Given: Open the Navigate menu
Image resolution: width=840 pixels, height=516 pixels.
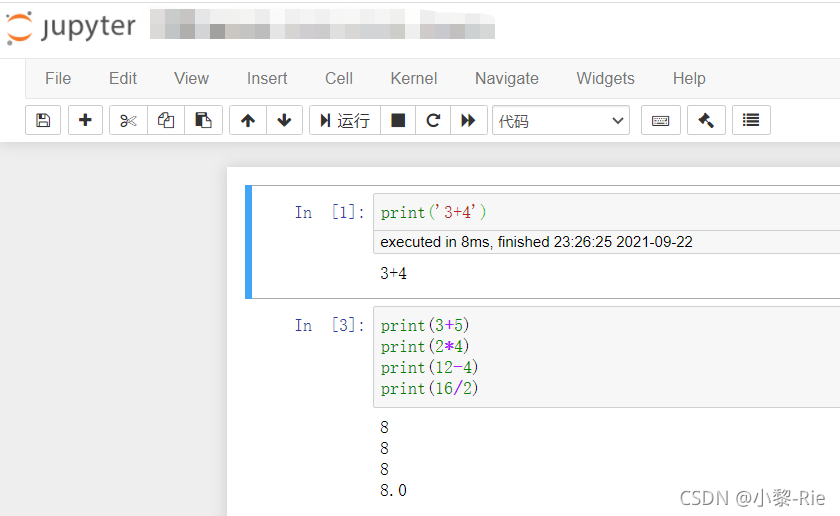Looking at the screenshot, I should tap(507, 78).
